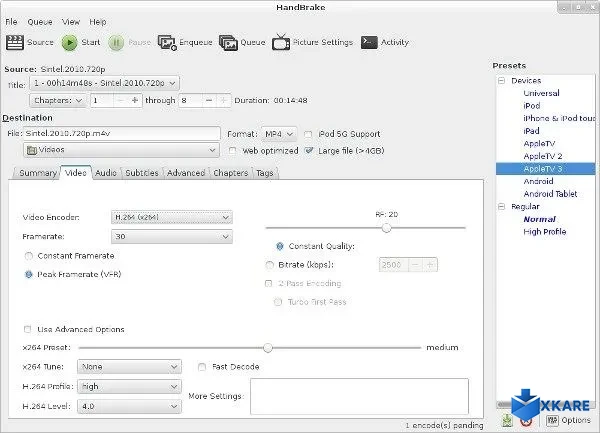Select the highlighted AppleTV 3 preset

(545, 169)
